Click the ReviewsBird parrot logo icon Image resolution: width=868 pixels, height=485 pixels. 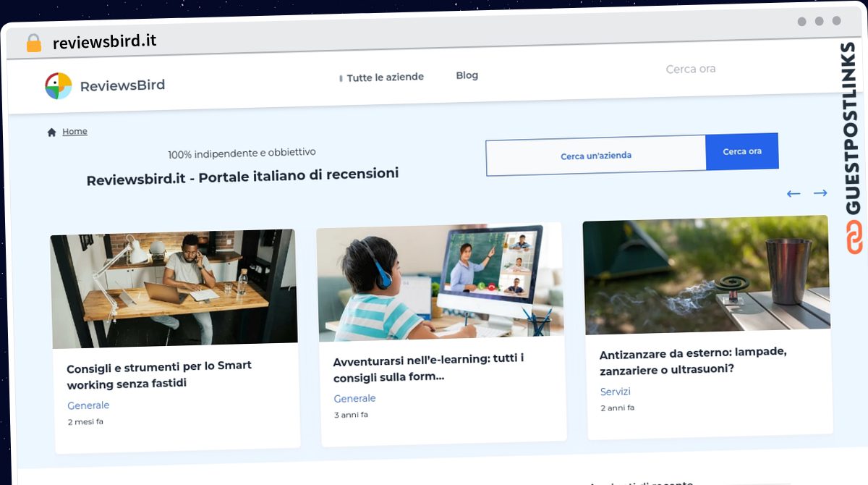[x=58, y=86]
